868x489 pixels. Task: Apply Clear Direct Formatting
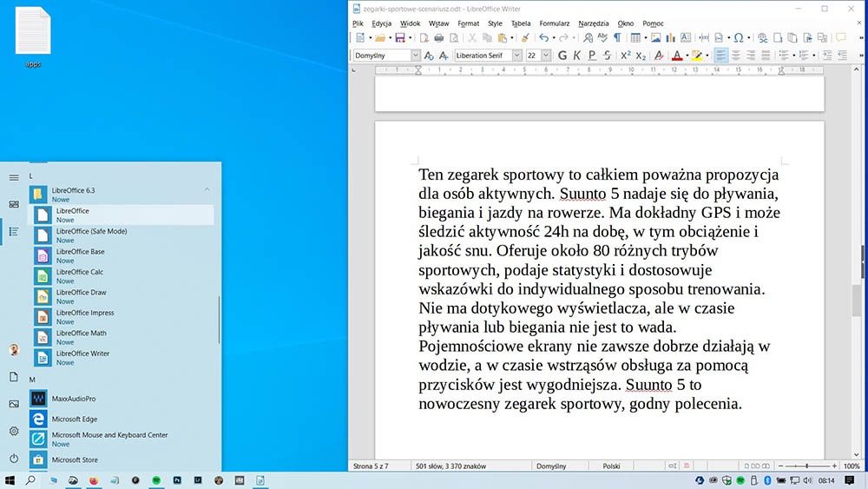pos(659,56)
